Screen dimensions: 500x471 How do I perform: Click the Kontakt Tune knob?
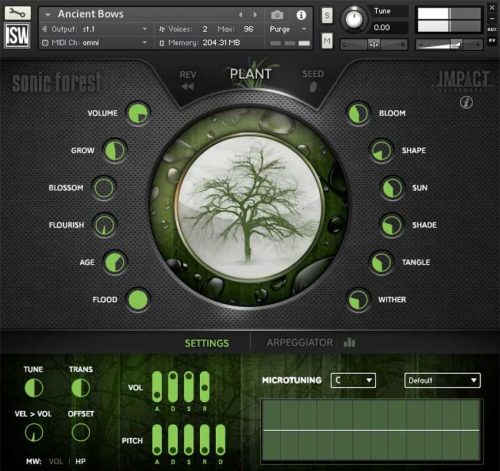(354, 19)
